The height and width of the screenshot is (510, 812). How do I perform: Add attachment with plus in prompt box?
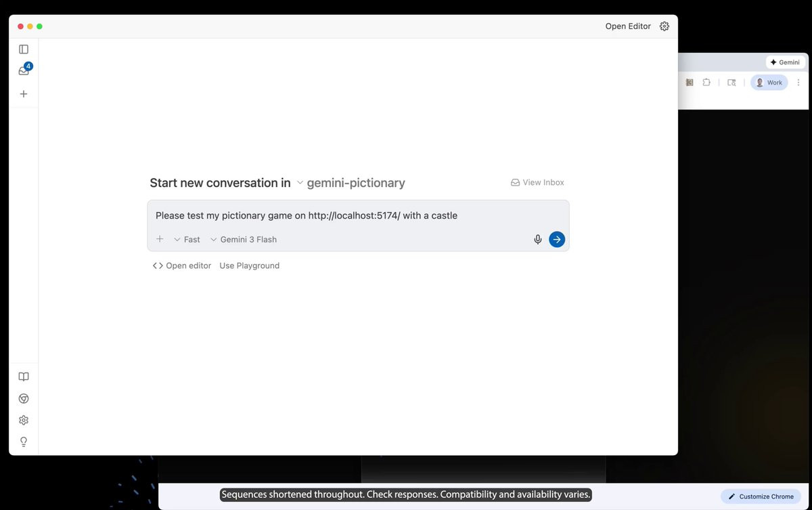pos(160,239)
